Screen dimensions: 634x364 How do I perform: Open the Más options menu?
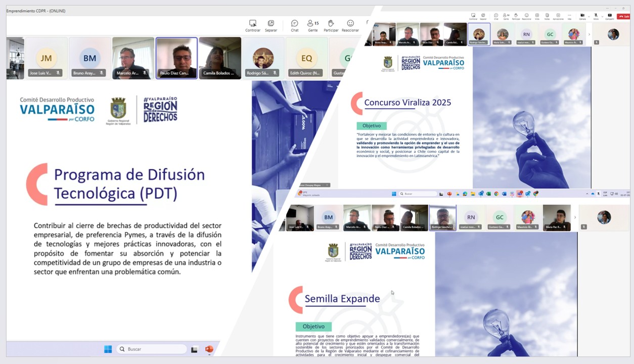(569, 16)
